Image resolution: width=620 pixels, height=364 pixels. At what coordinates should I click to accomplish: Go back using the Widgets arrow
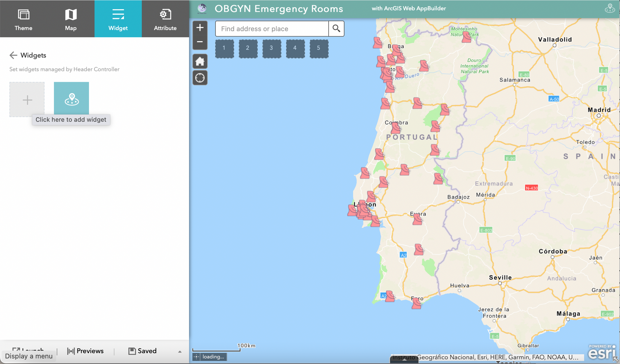tap(13, 55)
